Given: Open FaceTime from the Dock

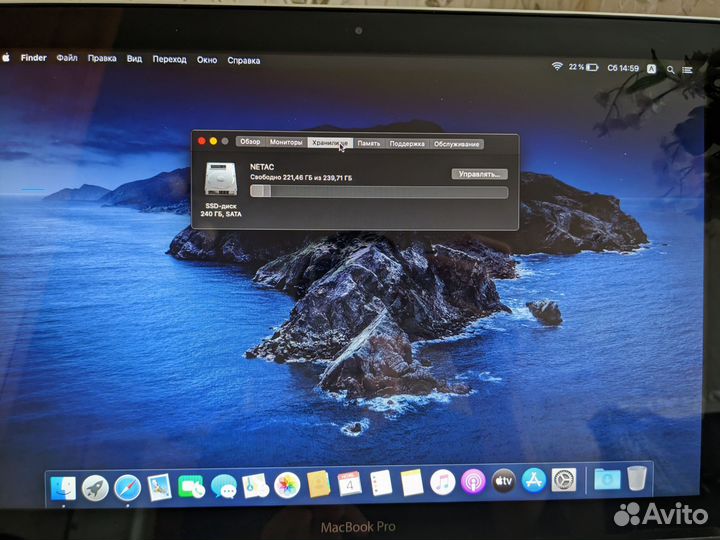Looking at the screenshot, I should tap(191, 486).
